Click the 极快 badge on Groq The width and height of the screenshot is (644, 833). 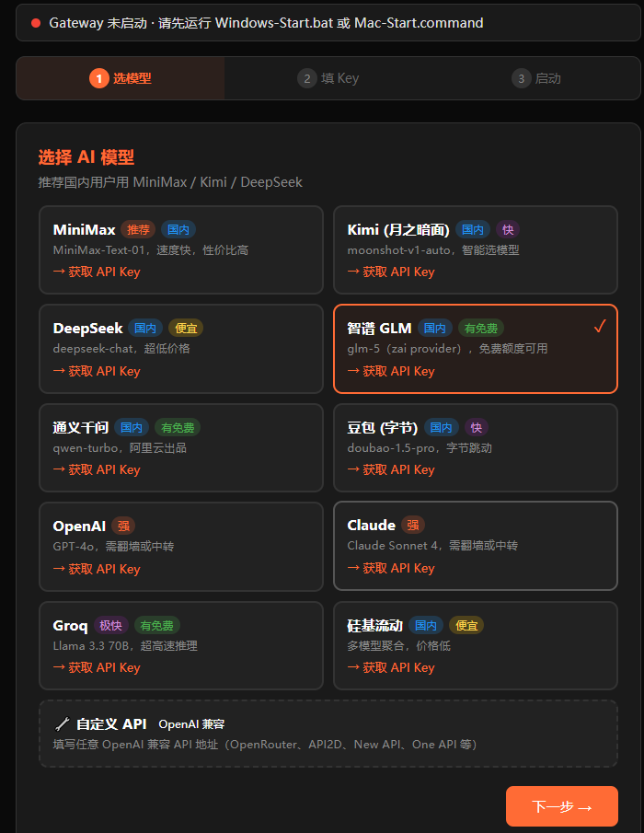[111, 625]
